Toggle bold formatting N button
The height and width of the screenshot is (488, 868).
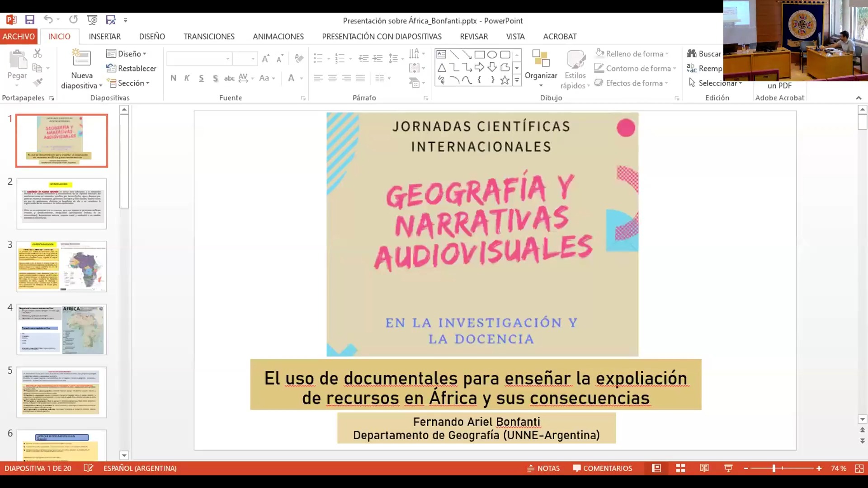pos(173,78)
